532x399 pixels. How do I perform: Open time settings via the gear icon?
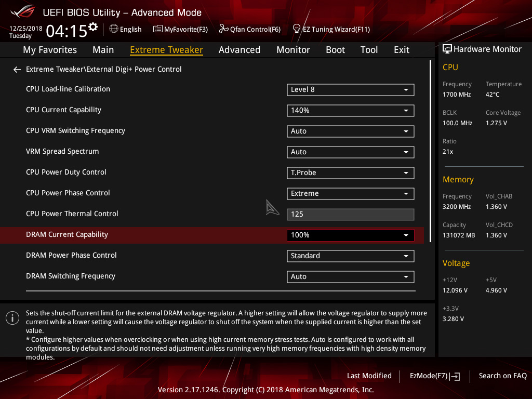coord(93,27)
